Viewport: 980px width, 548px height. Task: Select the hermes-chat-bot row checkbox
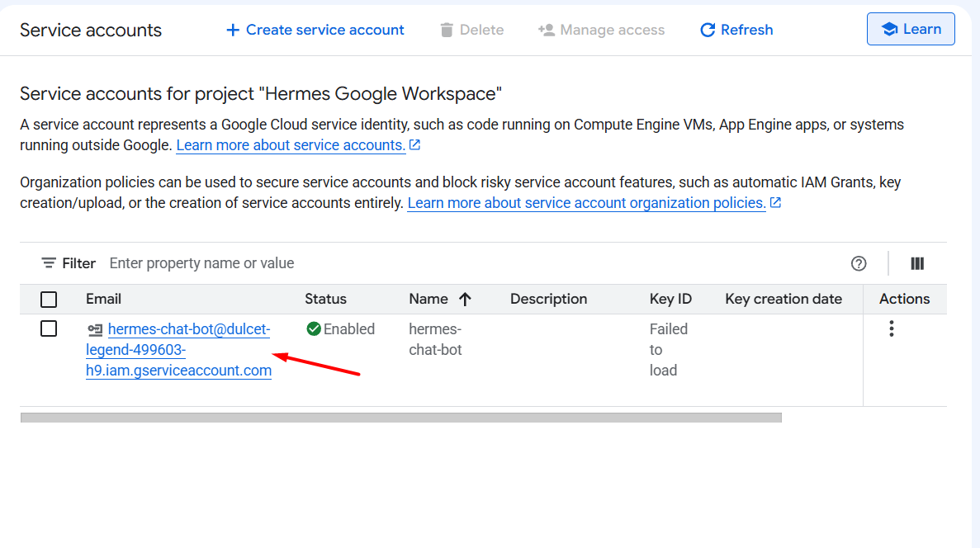[49, 328]
